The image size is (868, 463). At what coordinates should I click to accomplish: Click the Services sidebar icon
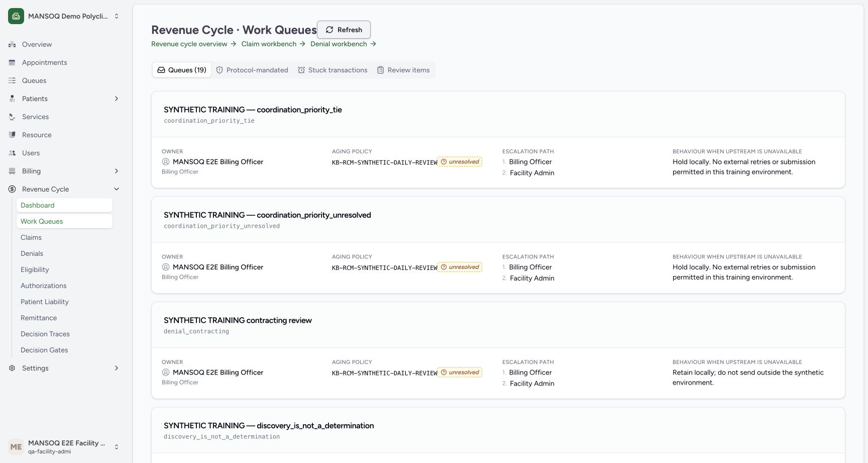12,117
